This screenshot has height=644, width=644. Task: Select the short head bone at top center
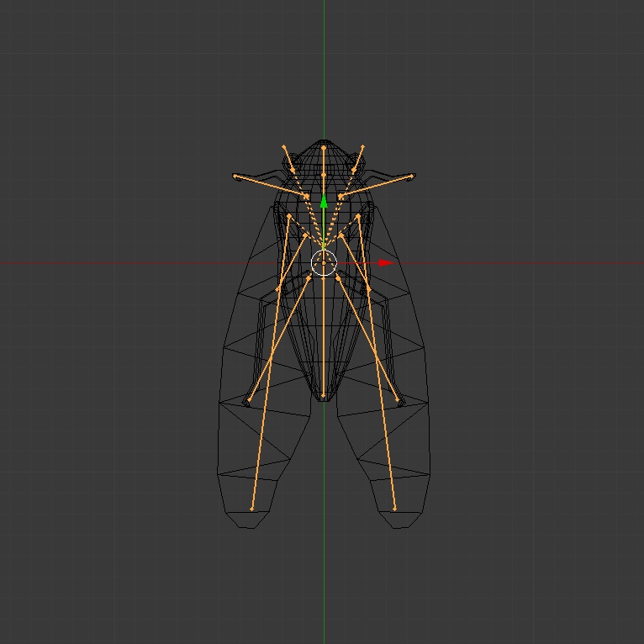click(x=324, y=161)
